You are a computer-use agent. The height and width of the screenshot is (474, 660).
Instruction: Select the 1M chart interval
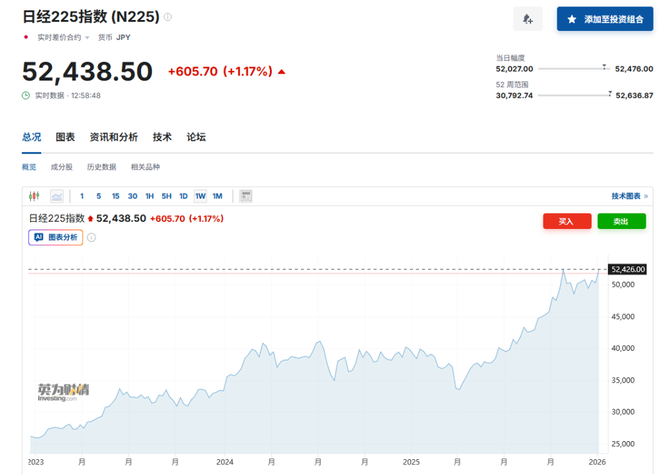pyautogui.click(x=217, y=196)
